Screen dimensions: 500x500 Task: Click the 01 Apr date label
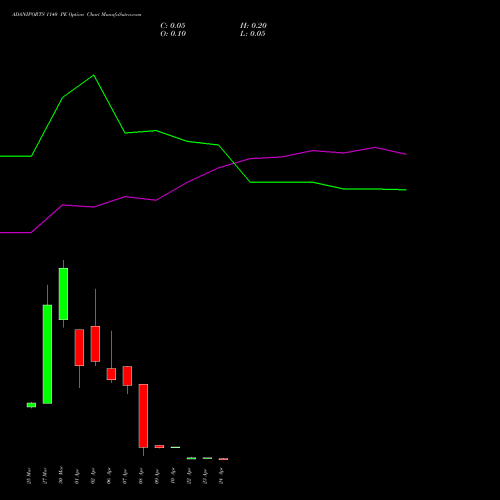(x=77, y=476)
